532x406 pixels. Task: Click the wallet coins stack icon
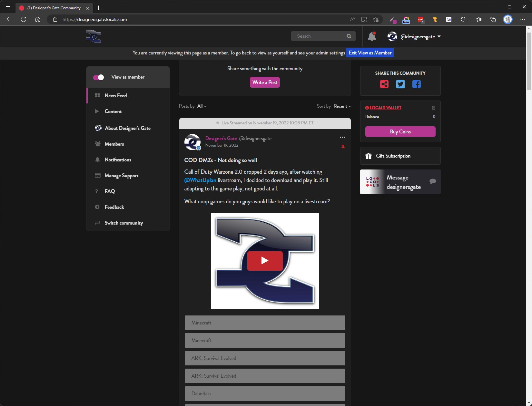pos(434,108)
